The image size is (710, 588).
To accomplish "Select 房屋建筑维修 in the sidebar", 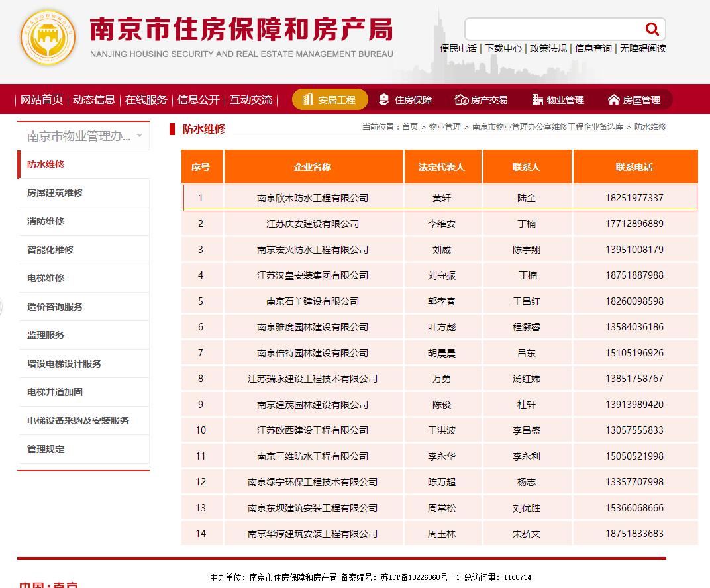I will click(x=83, y=193).
